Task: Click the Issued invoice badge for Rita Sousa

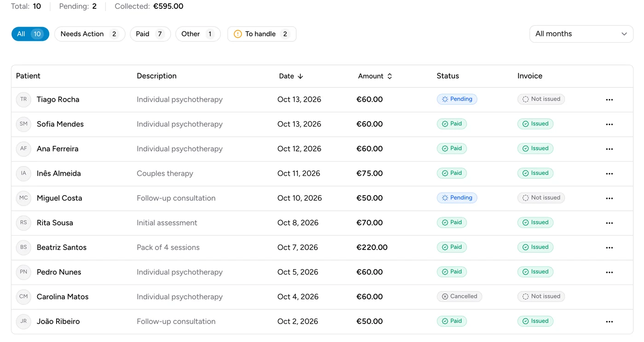Action: (535, 222)
